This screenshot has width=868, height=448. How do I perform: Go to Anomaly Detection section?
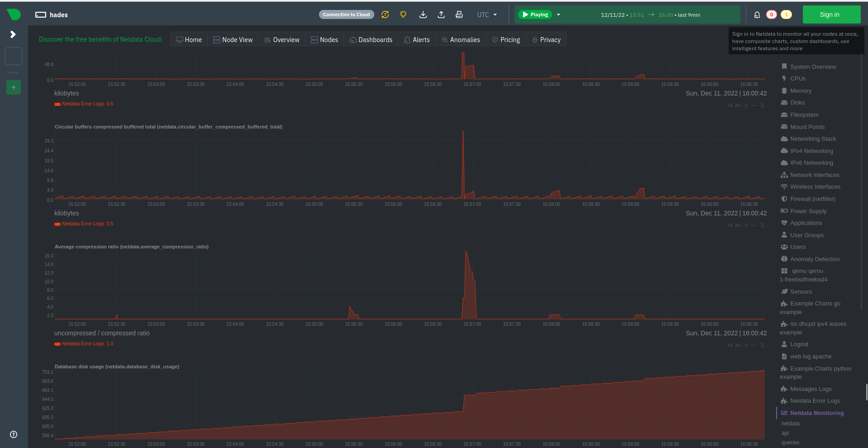[x=810, y=259]
